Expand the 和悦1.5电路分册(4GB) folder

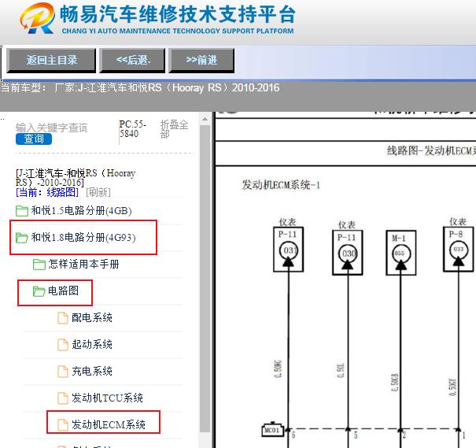click(x=81, y=210)
